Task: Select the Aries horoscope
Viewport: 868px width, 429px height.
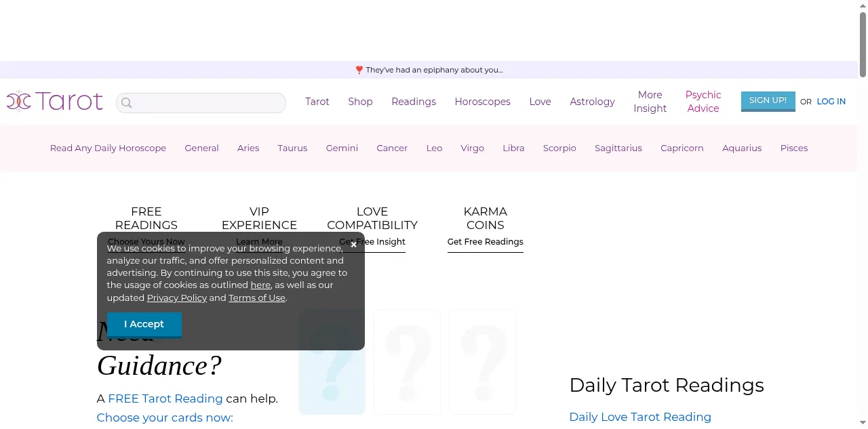Action: coord(248,148)
